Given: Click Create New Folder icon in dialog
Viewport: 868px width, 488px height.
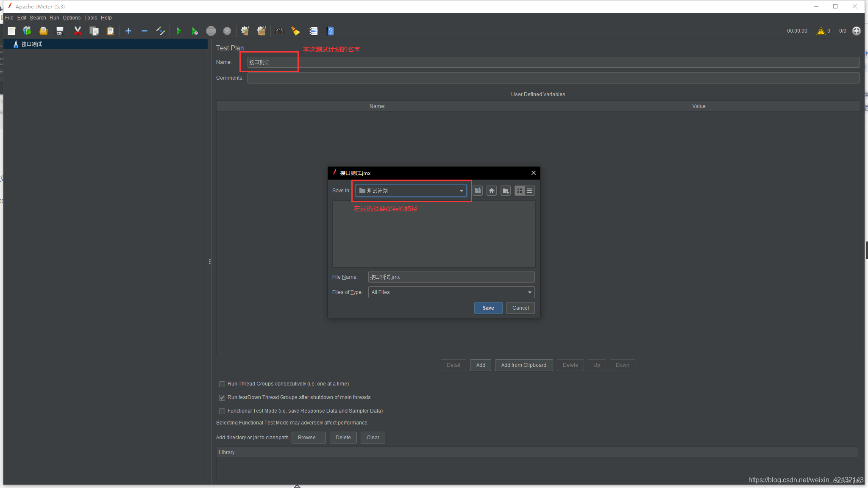Looking at the screenshot, I should tap(506, 191).
